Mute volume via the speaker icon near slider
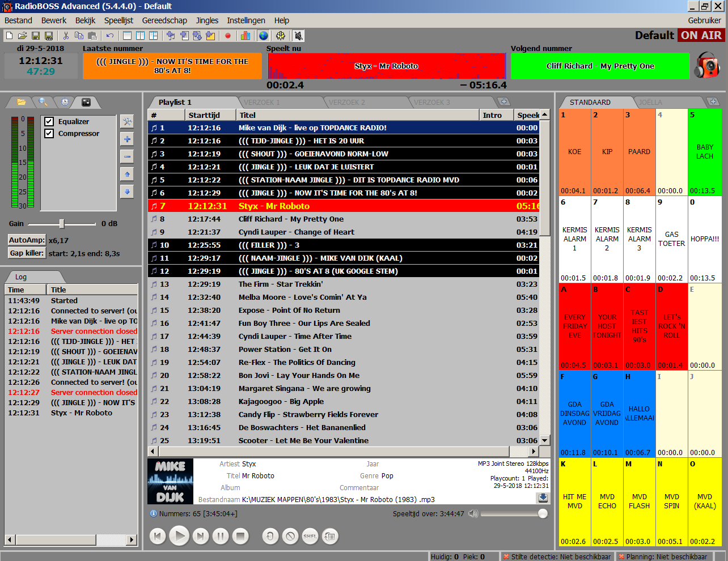Viewport: 728px width, 561px height. click(x=473, y=513)
